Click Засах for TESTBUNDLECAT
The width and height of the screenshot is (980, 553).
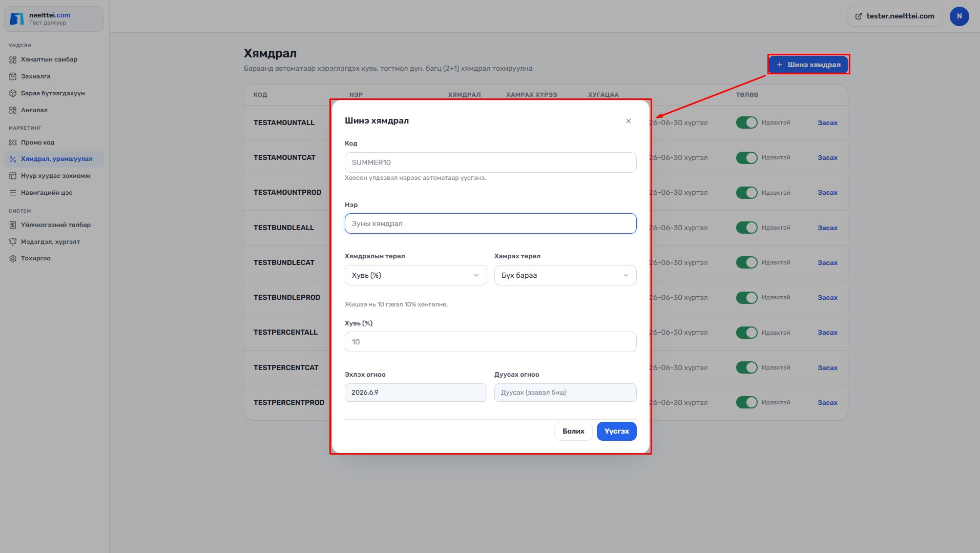point(827,263)
